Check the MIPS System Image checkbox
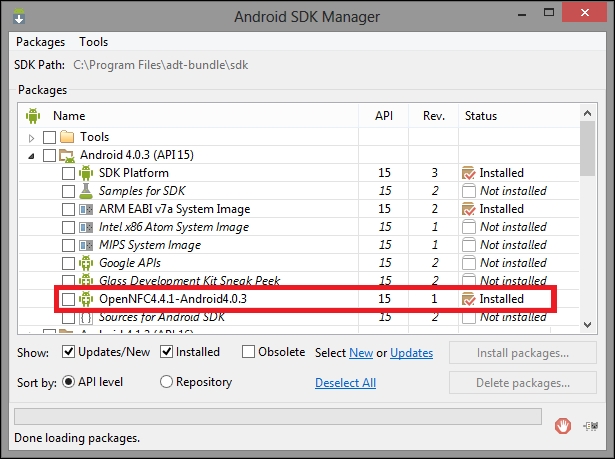This screenshot has width=615, height=459. (68, 245)
